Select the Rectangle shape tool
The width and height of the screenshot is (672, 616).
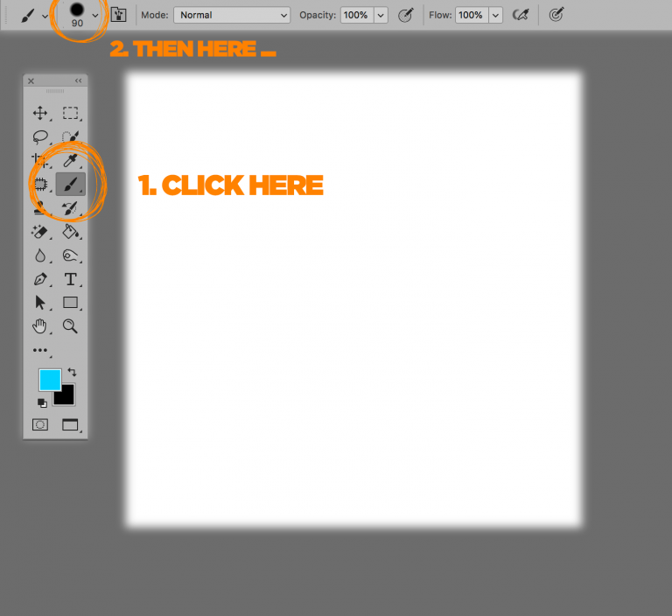70,303
